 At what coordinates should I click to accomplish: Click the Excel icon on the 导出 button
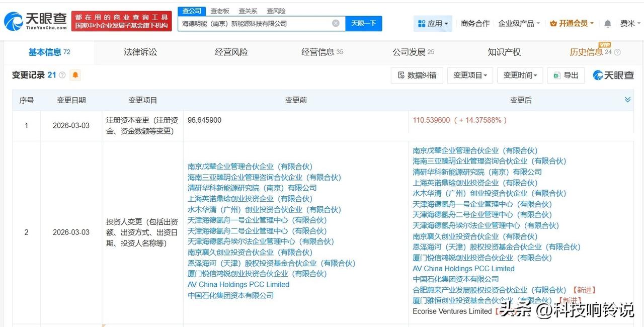[x=556, y=75]
